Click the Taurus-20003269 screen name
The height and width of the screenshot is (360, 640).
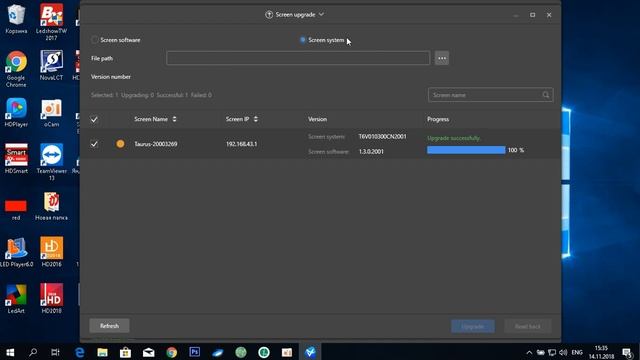(x=156, y=144)
